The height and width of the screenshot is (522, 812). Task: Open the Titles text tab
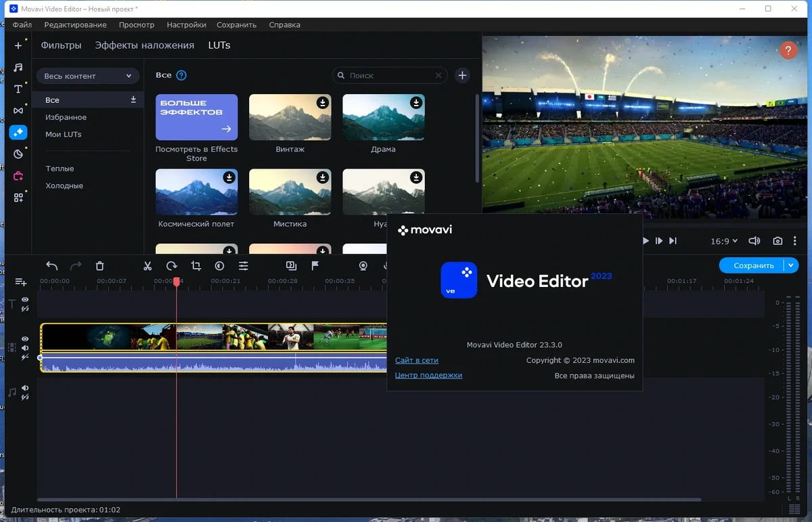(x=18, y=89)
